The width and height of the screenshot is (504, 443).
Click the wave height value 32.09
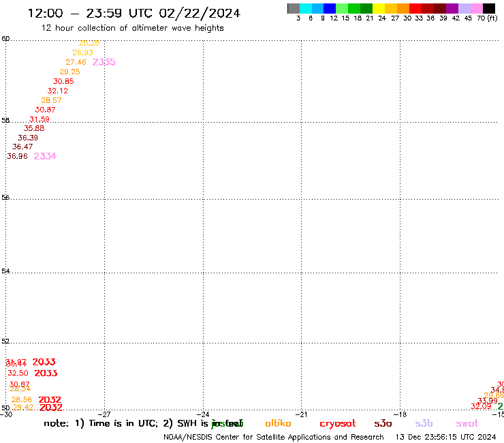481,407
